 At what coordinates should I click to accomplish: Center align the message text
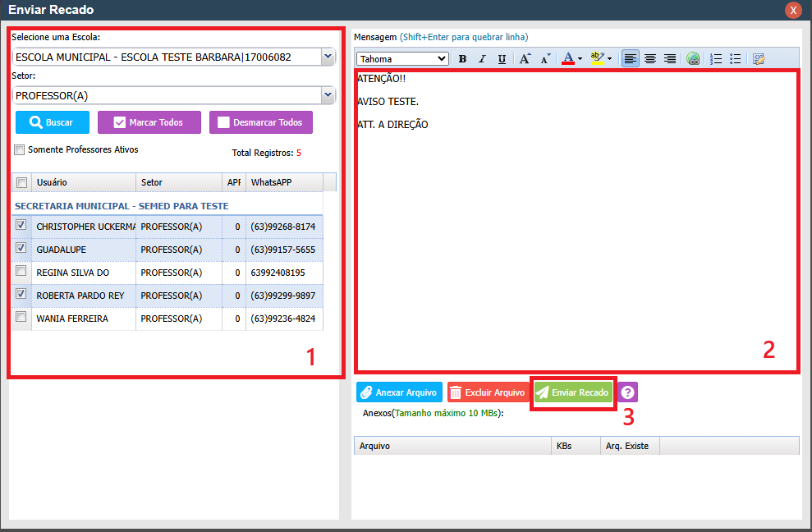pyautogui.click(x=650, y=58)
